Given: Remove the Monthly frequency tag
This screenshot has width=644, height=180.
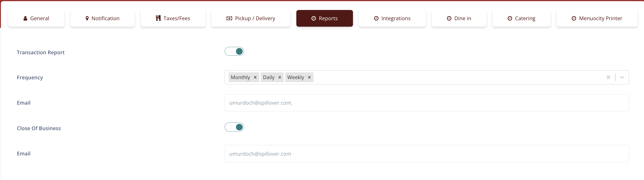Looking at the screenshot, I should pyautogui.click(x=255, y=77).
